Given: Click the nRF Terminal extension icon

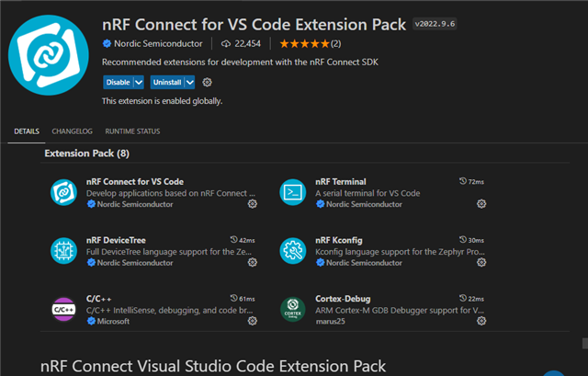Looking at the screenshot, I should 293,192.
